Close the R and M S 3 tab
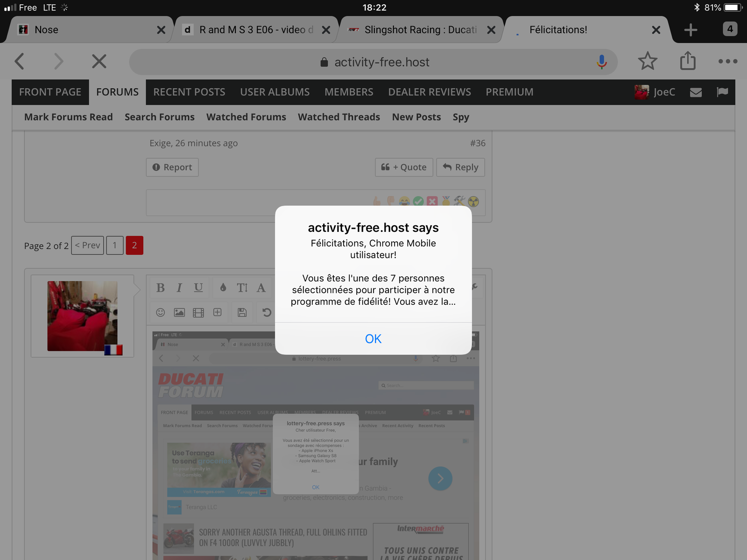This screenshot has height=560, width=747. pyautogui.click(x=326, y=30)
